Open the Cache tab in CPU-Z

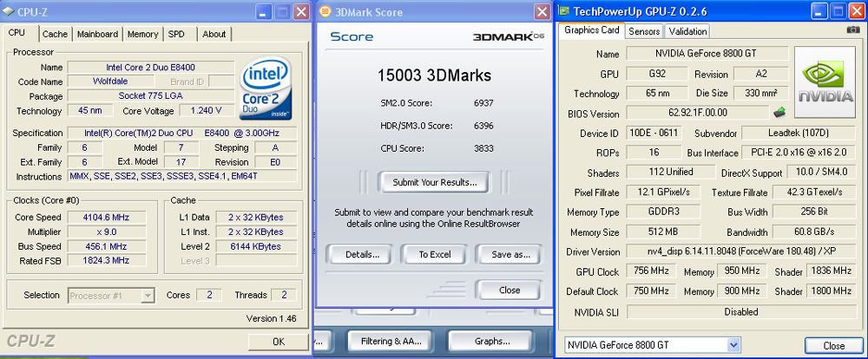click(x=55, y=35)
